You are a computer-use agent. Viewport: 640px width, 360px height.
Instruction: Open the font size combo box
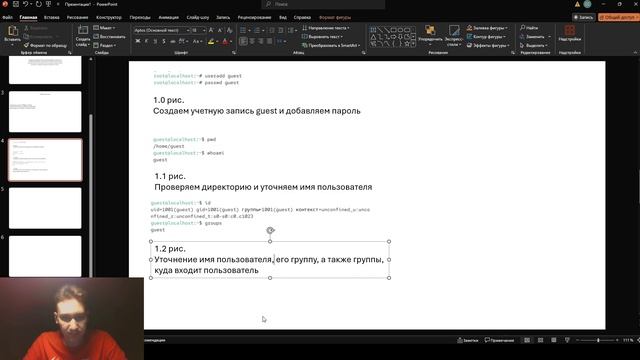(x=198, y=31)
